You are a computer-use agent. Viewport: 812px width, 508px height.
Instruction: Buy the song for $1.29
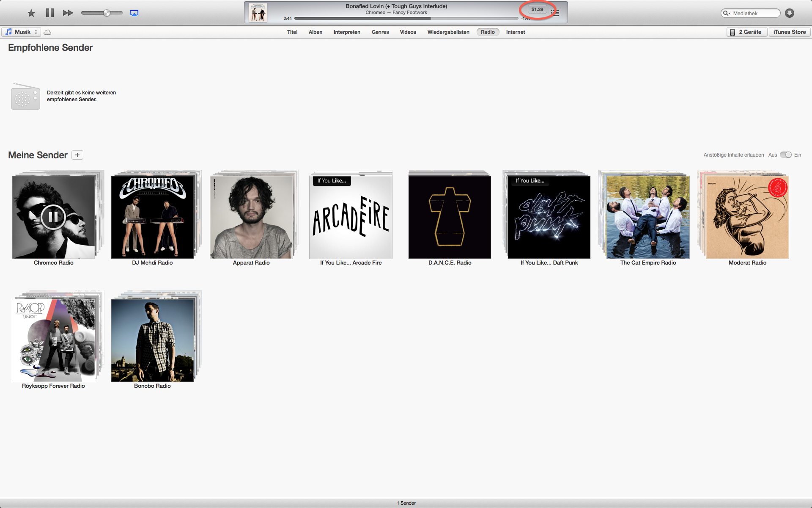537,9
